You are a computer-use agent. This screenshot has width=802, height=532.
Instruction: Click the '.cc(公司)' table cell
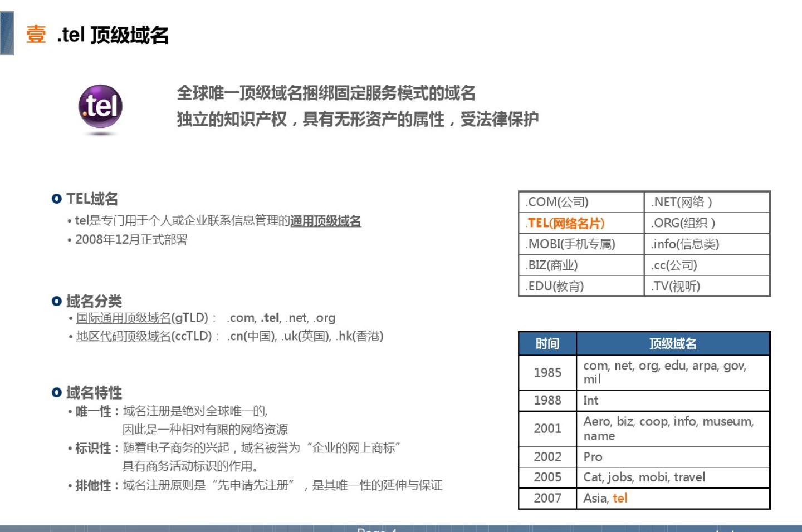(x=707, y=265)
